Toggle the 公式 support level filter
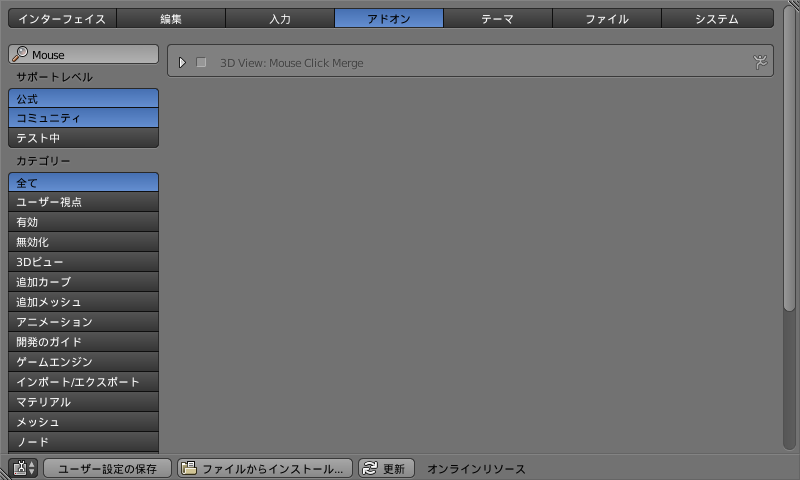 coord(83,98)
